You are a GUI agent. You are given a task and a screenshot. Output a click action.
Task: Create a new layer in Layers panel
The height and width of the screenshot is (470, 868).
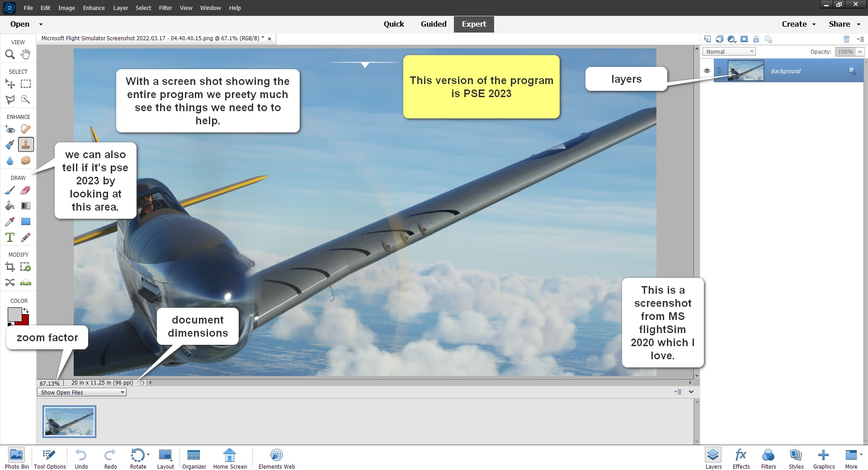tap(708, 39)
